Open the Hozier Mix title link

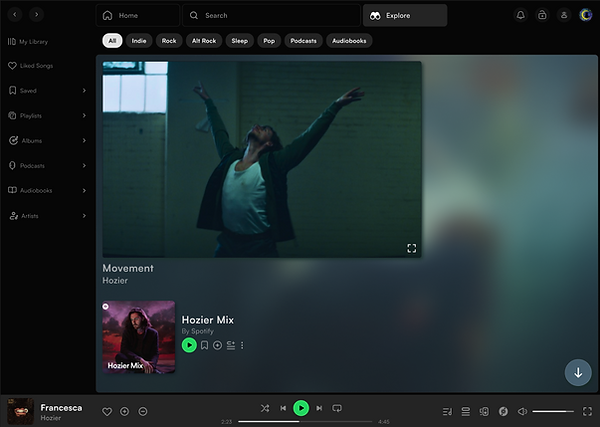[207, 320]
